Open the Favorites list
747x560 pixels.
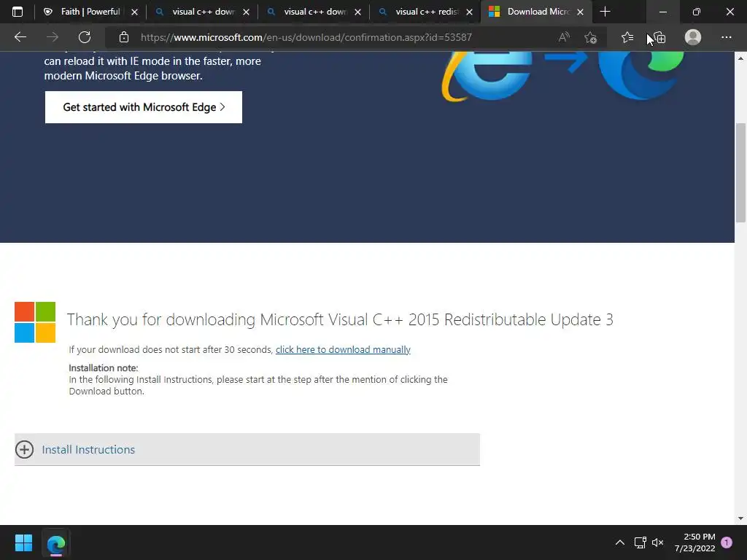pyautogui.click(x=627, y=37)
